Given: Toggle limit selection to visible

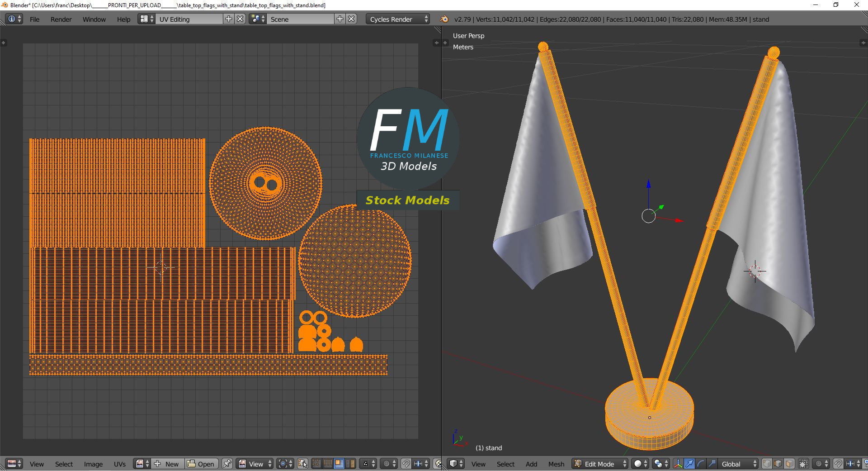Looking at the screenshot, I should coord(803,464).
